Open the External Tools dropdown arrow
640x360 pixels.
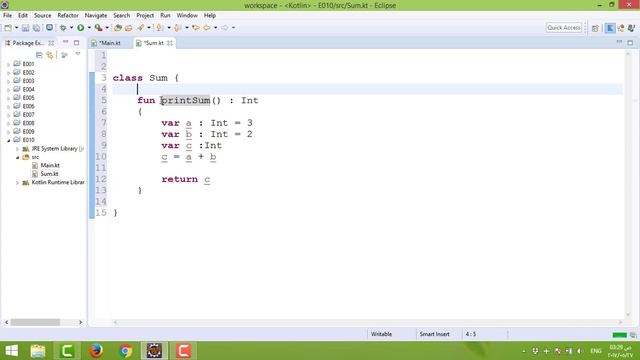coord(107,28)
